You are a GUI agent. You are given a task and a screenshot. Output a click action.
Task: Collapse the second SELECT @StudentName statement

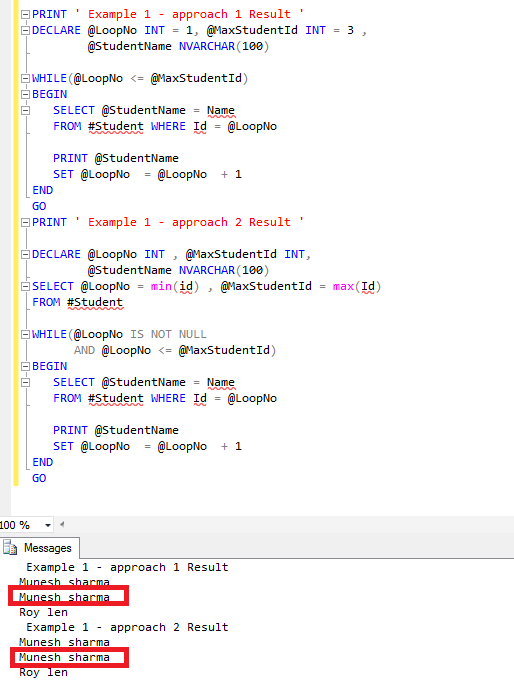(x=25, y=382)
